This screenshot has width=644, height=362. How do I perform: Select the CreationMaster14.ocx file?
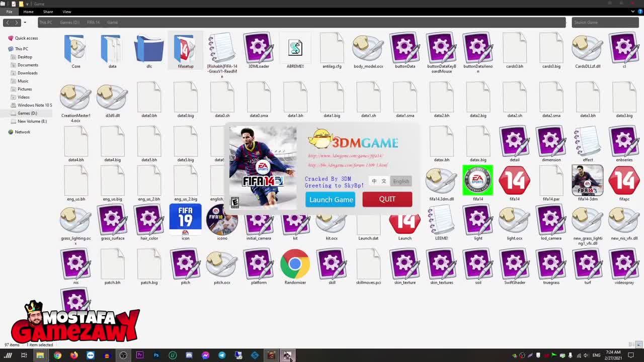75,103
